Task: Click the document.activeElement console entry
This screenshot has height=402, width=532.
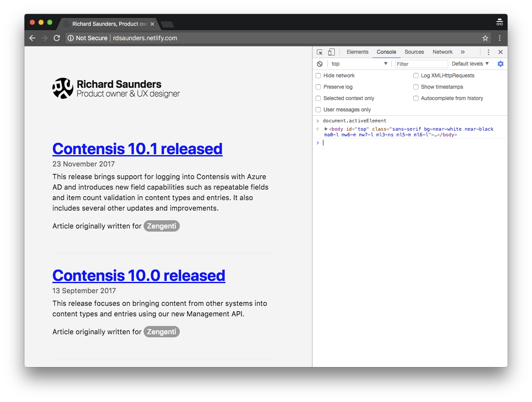Action: [354, 121]
